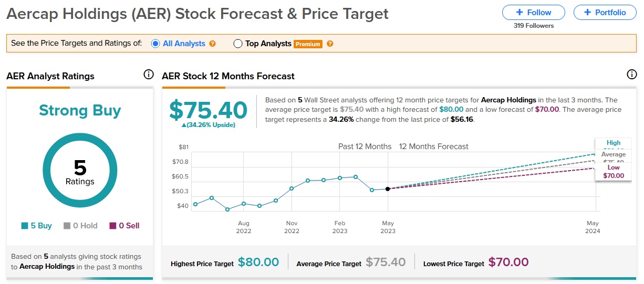The height and width of the screenshot is (284, 644).
Task: Click the Lowest Price Target $70.00 value
Action: pyautogui.click(x=508, y=262)
